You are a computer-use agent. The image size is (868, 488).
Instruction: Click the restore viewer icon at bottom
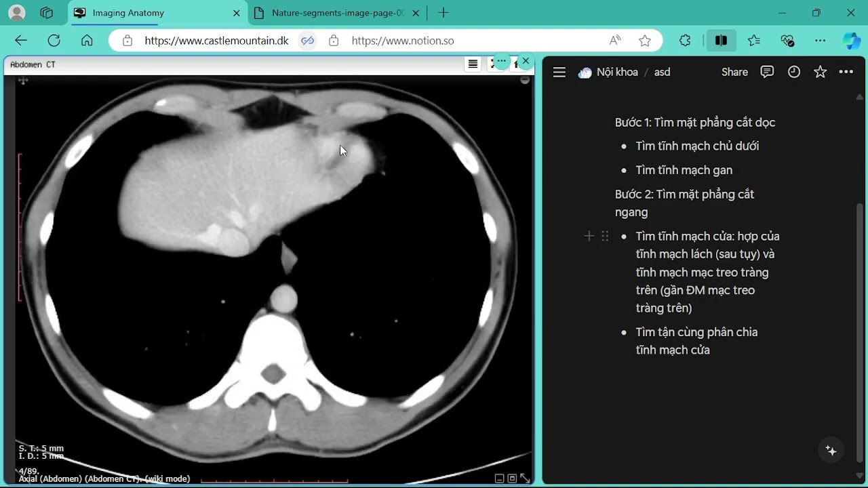pos(512,479)
